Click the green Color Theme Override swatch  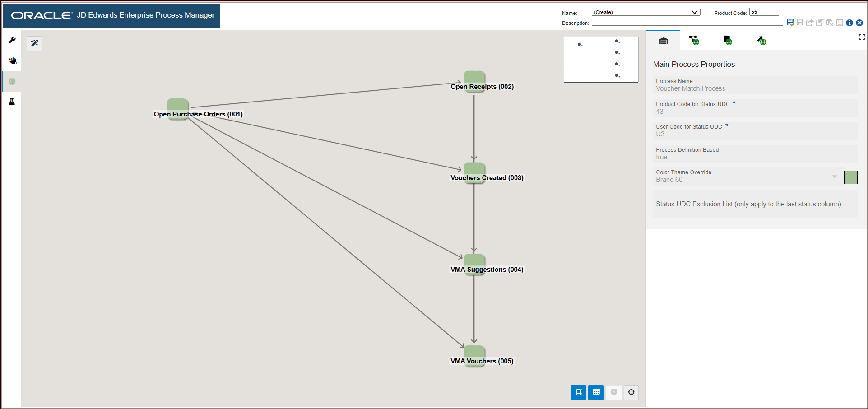click(851, 177)
